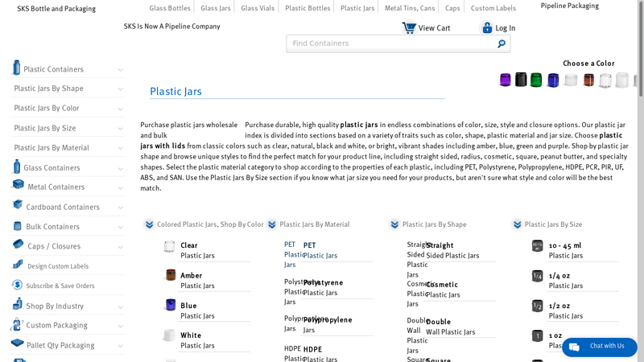Image resolution: width=644 pixels, height=362 pixels.
Task: Toggle the Plastic Jars By Size section chevron
Action: point(517,224)
